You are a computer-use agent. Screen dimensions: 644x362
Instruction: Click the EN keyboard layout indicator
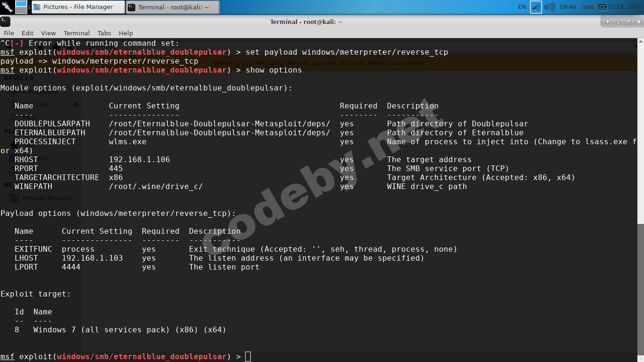click(x=522, y=7)
